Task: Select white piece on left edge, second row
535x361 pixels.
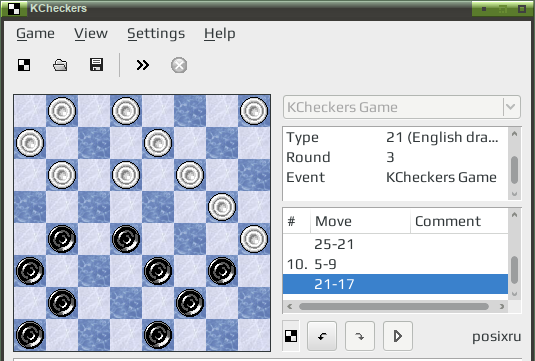Action: pyautogui.click(x=30, y=143)
